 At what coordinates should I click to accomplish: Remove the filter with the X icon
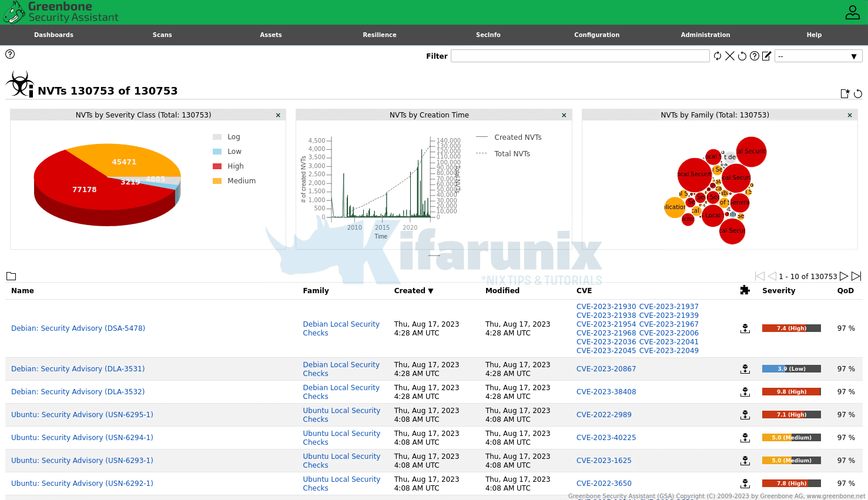[x=730, y=56]
